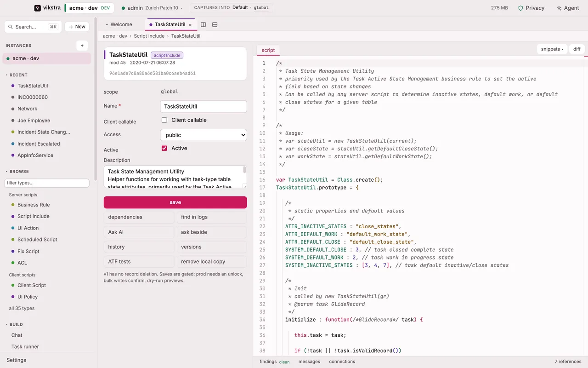Select the acme · dev instance
The height and width of the screenshot is (368, 588).
tap(47, 58)
